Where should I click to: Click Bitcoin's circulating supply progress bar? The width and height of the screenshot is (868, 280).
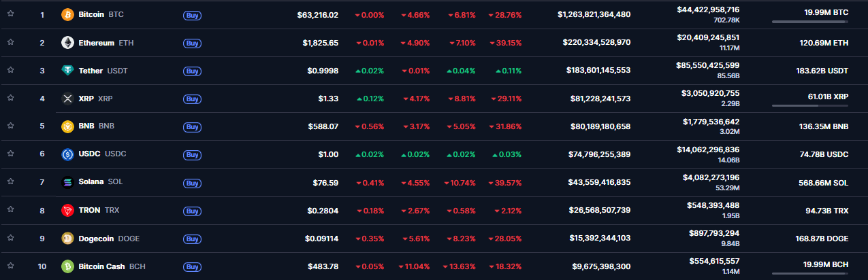click(809, 22)
